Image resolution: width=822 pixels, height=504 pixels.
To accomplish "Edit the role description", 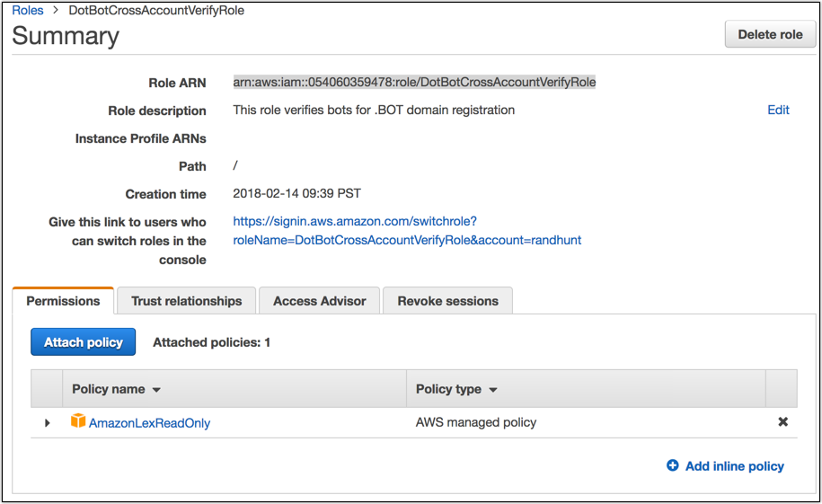I will (778, 110).
